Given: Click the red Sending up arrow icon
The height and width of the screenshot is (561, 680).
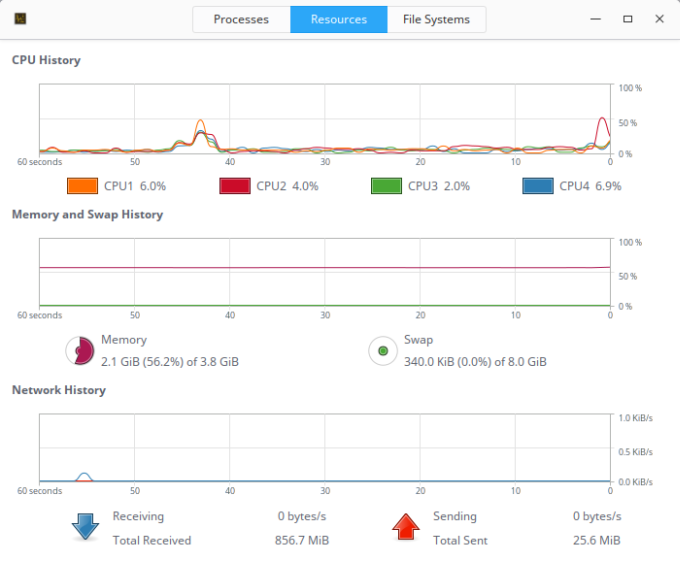Looking at the screenshot, I should [x=405, y=527].
